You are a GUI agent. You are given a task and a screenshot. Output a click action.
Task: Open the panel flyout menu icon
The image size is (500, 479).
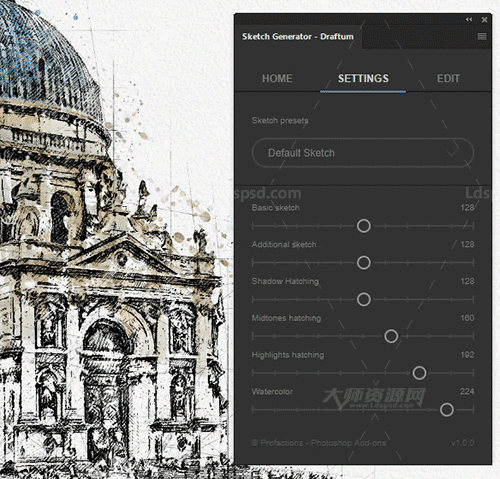coord(482,36)
